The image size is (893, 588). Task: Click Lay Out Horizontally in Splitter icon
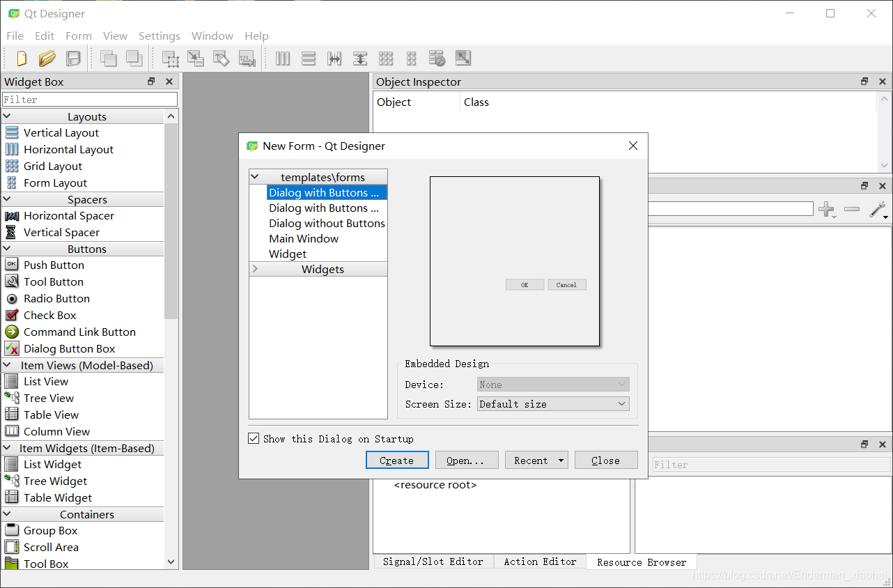click(334, 59)
